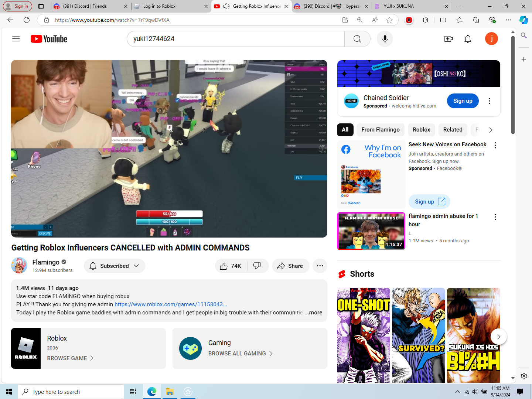Open the Flamingo channel name link

point(46,262)
